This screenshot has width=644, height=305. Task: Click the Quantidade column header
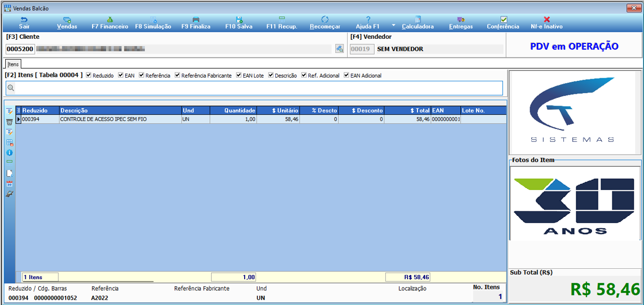point(233,111)
